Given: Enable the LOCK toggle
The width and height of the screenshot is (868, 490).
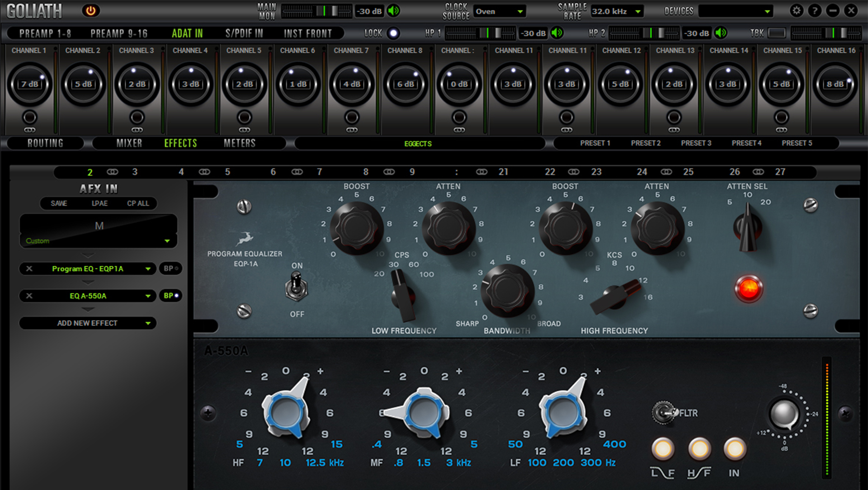Looking at the screenshot, I should click(x=394, y=33).
